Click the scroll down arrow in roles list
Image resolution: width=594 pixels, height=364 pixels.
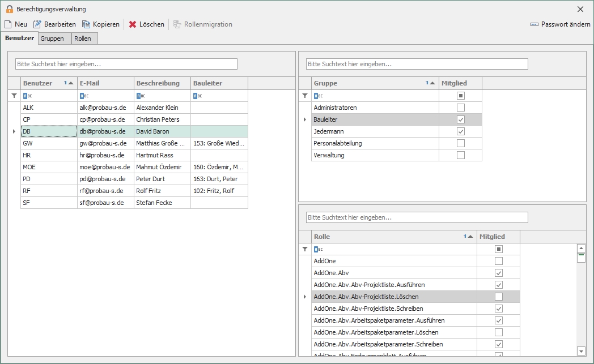coord(581,350)
